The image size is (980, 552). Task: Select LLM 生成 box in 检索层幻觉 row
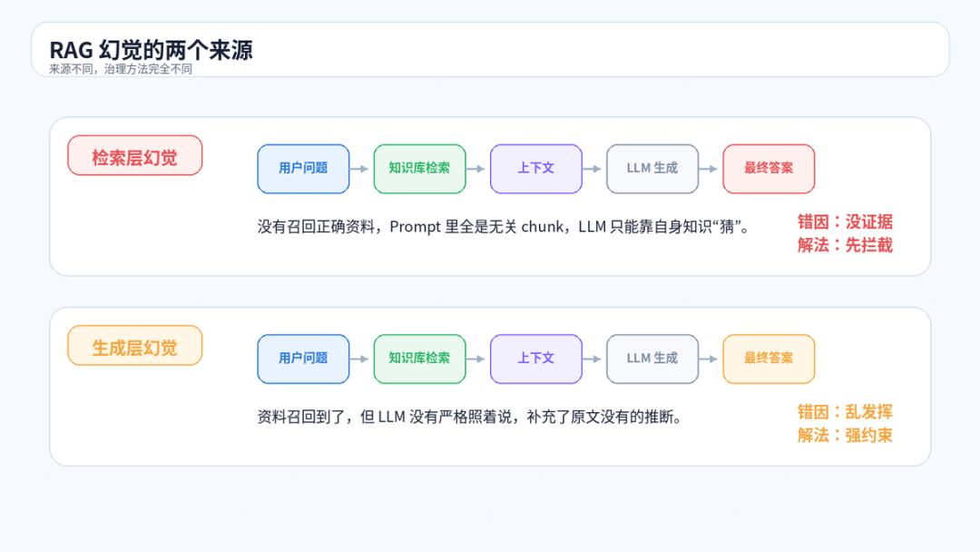click(x=652, y=169)
